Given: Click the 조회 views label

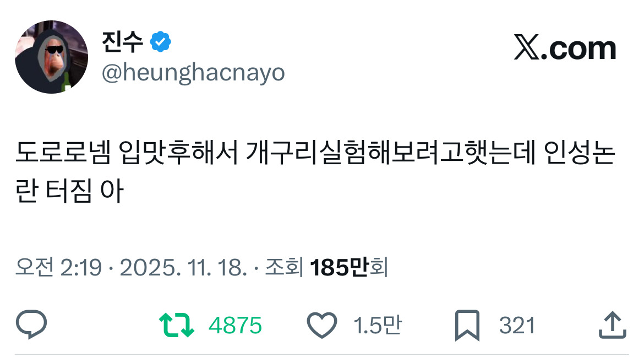Looking at the screenshot, I should coord(284,267).
